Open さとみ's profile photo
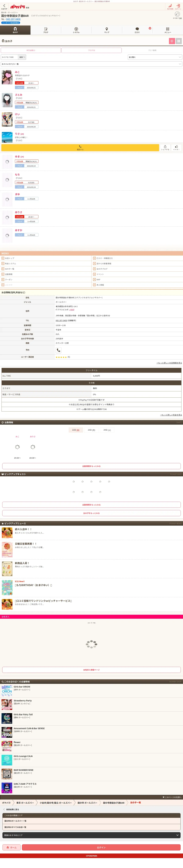The height and width of the screenshot is (868, 183). (x=7, y=100)
